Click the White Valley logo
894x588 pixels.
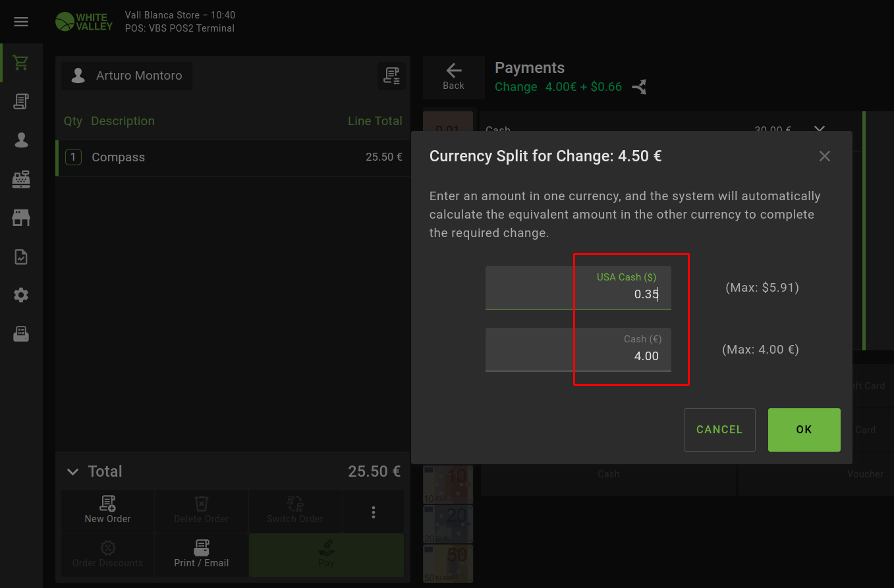pyautogui.click(x=84, y=22)
